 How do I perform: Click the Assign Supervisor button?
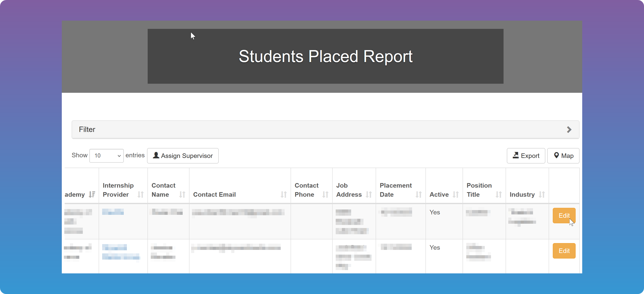coord(183,156)
